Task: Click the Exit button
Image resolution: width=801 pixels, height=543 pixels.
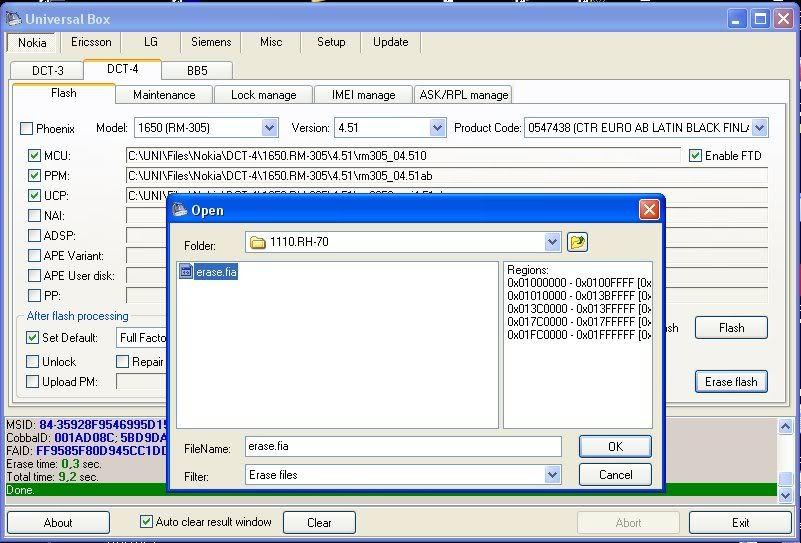Action: pyautogui.click(x=740, y=523)
